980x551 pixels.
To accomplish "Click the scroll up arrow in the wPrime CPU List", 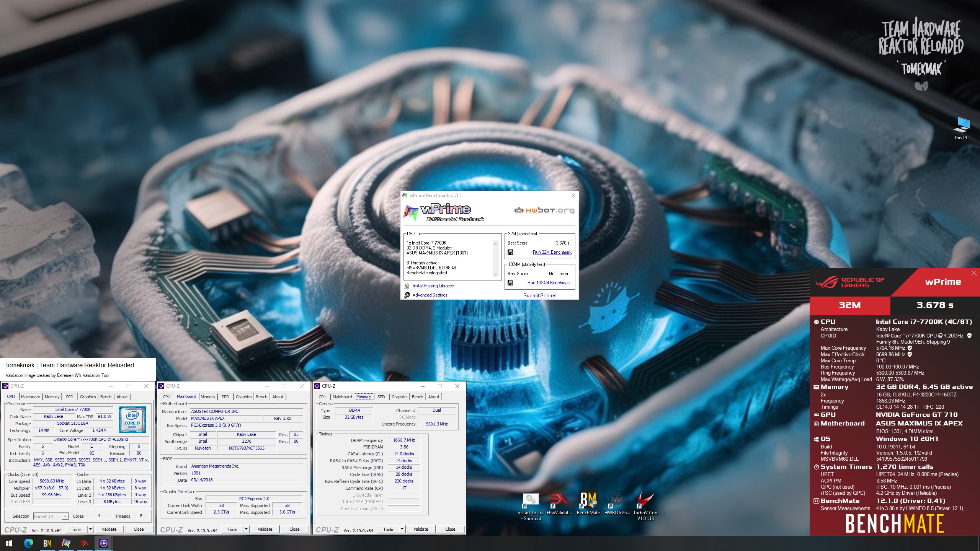I will tap(495, 244).
